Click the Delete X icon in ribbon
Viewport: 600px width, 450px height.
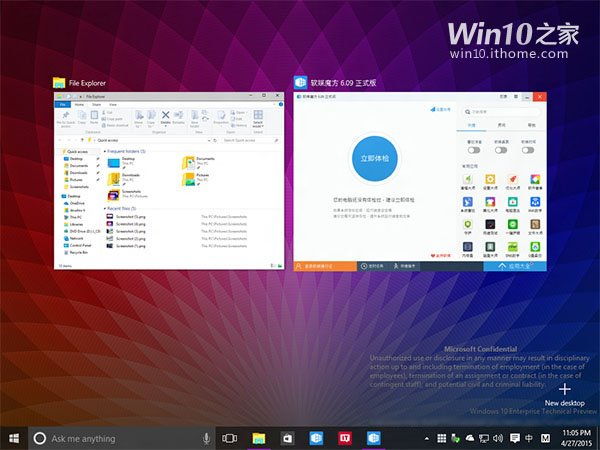165,115
